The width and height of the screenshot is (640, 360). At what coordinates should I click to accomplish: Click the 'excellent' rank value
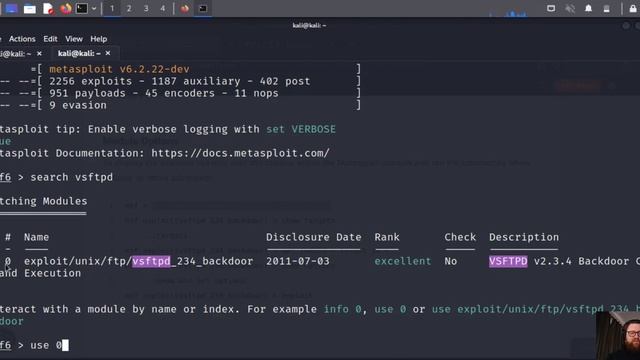pos(402,261)
